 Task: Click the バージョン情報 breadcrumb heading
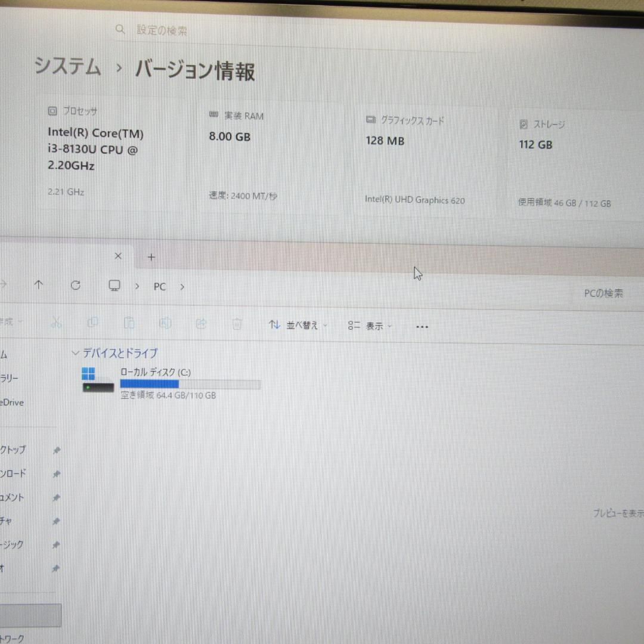click(x=195, y=70)
